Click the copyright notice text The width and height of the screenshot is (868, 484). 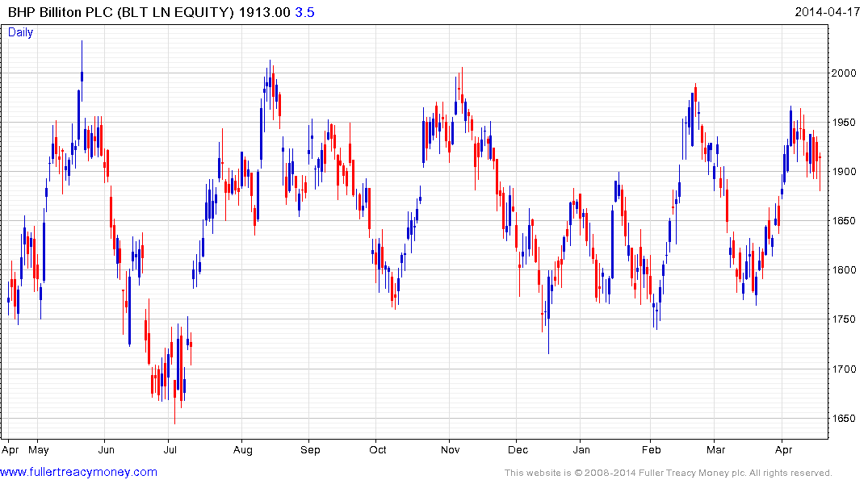click(669, 473)
